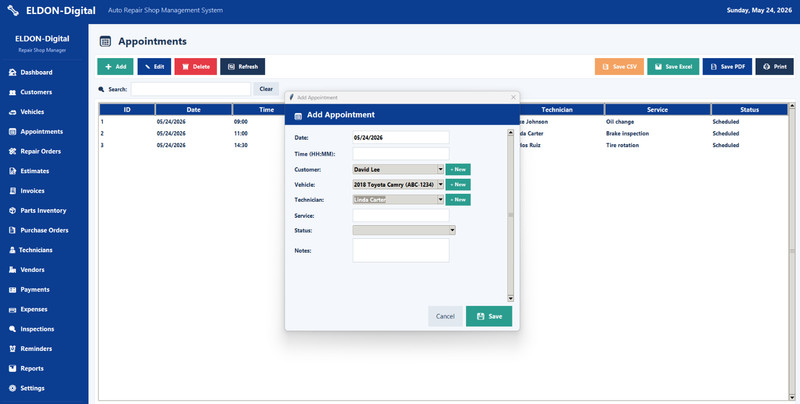Click the Save PDF button
Image resolution: width=800 pixels, height=404 pixels.
pos(727,66)
